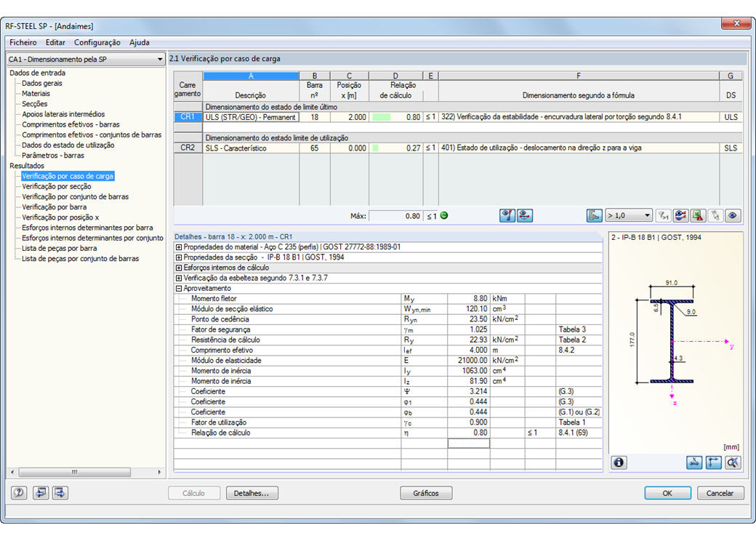Expand Propriedades do material node
This screenshot has height=541, width=756.
[179, 247]
